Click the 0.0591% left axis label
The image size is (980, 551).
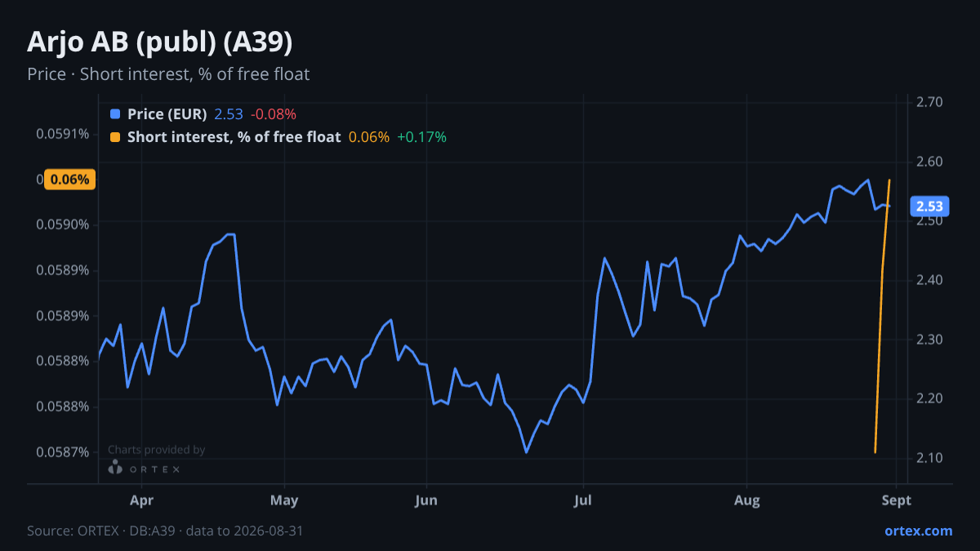click(63, 134)
